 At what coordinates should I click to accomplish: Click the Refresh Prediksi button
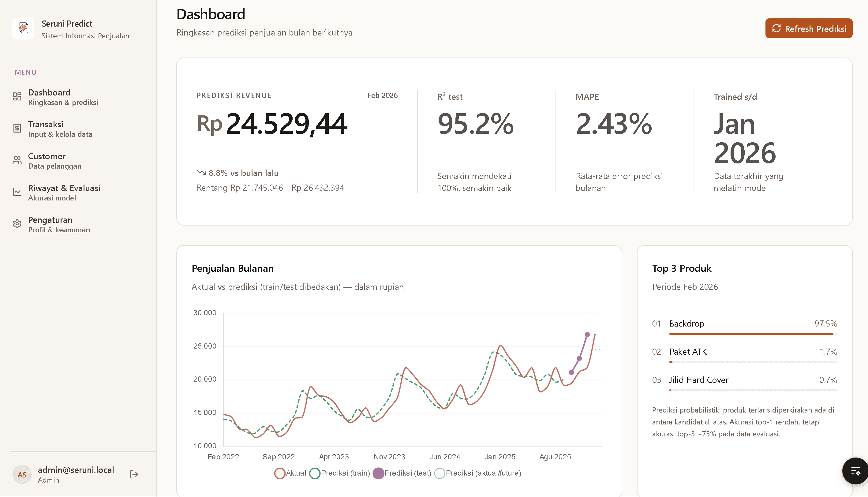coord(809,28)
